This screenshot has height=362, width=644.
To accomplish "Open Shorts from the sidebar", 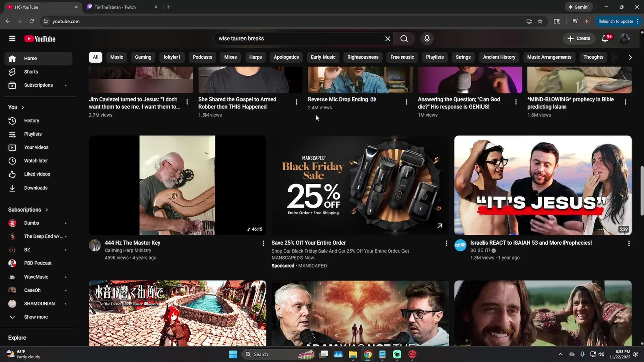I will (38, 72).
